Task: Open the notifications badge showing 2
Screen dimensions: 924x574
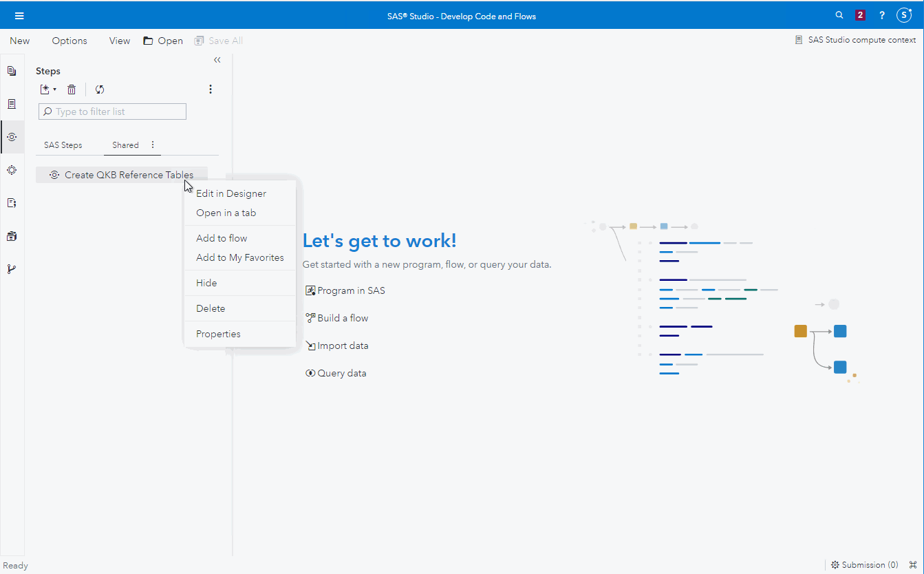Action: (860, 15)
